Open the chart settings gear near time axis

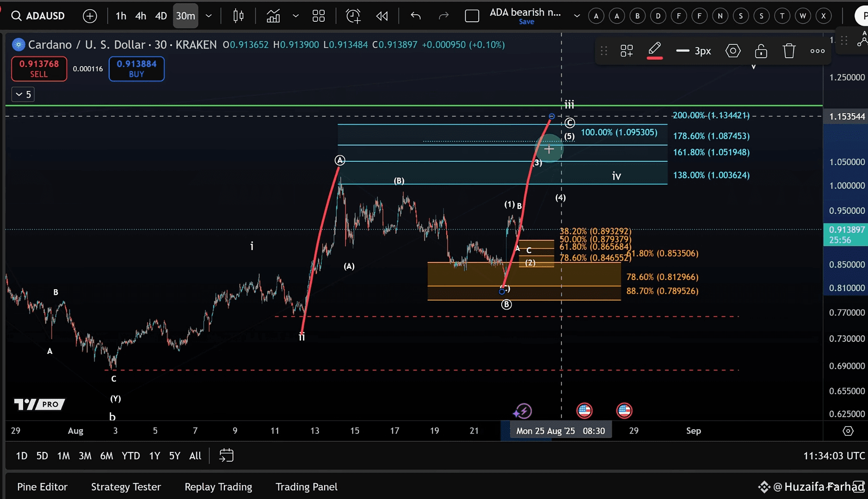848,431
